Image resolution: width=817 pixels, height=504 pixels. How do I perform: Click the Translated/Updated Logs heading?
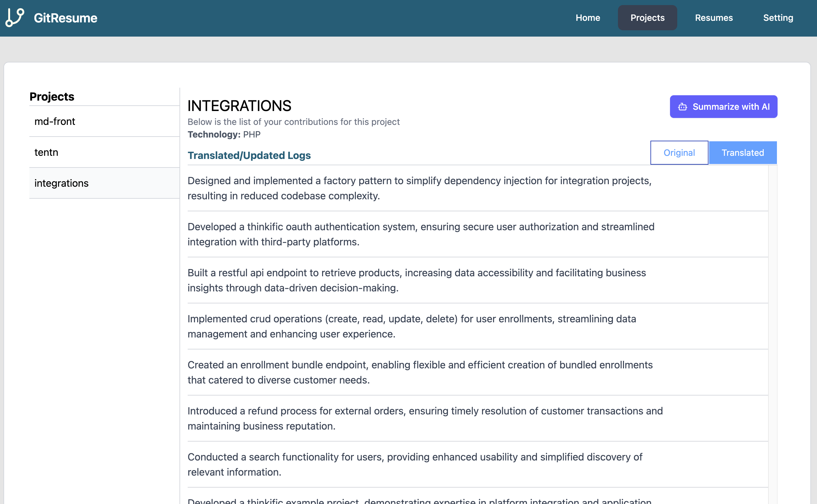249,155
